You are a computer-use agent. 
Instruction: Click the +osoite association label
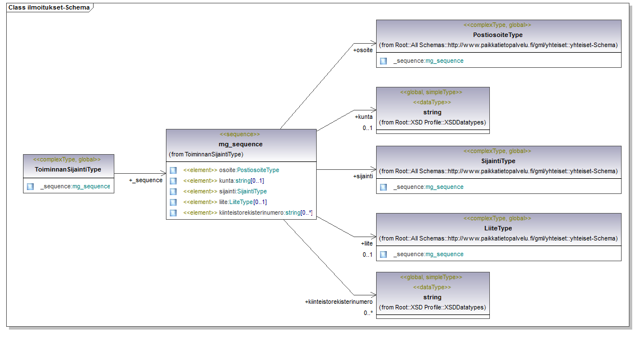click(x=363, y=50)
